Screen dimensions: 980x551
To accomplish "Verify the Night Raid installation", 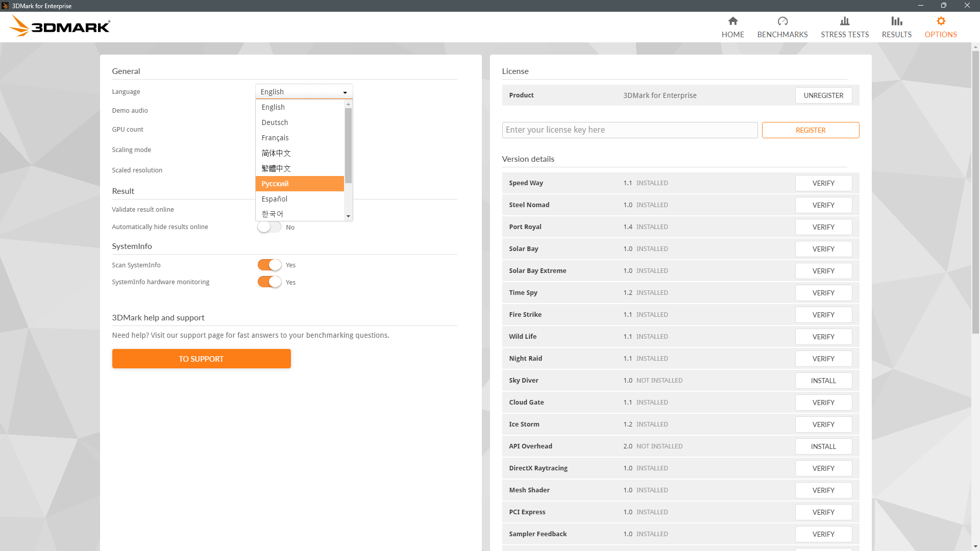I will point(823,359).
